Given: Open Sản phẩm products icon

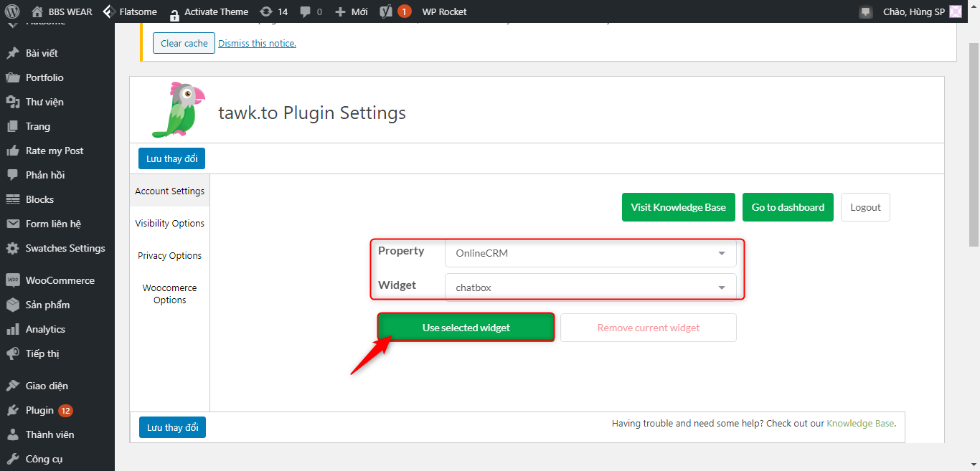Looking at the screenshot, I should tap(12, 305).
